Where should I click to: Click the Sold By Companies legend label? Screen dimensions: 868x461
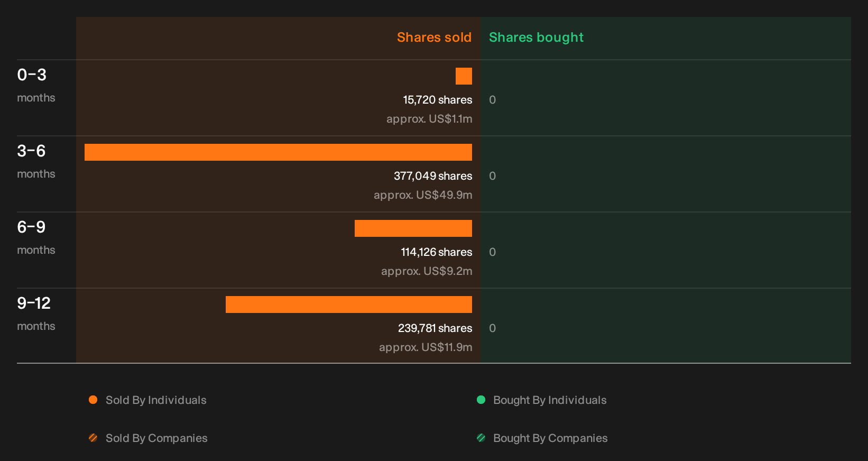[156, 438]
